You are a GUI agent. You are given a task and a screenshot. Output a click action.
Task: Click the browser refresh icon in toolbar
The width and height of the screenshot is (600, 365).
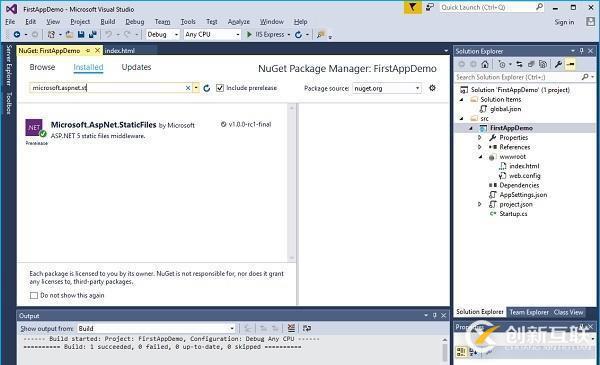tap(298, 35)
